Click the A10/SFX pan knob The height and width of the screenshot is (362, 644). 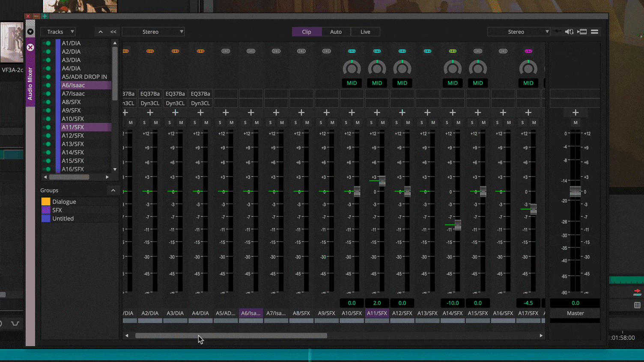[352, 68]
